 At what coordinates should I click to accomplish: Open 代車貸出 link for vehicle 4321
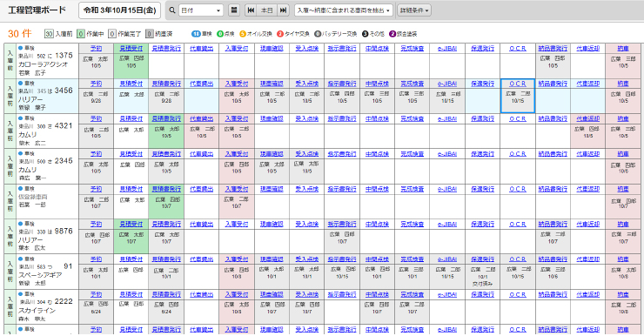point(202,118)
